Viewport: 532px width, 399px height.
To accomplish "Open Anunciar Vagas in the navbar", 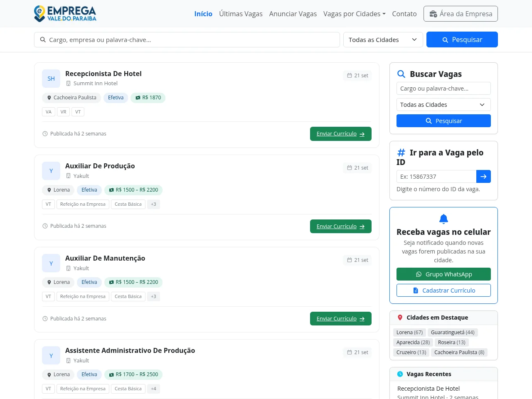I will point(293,14).
